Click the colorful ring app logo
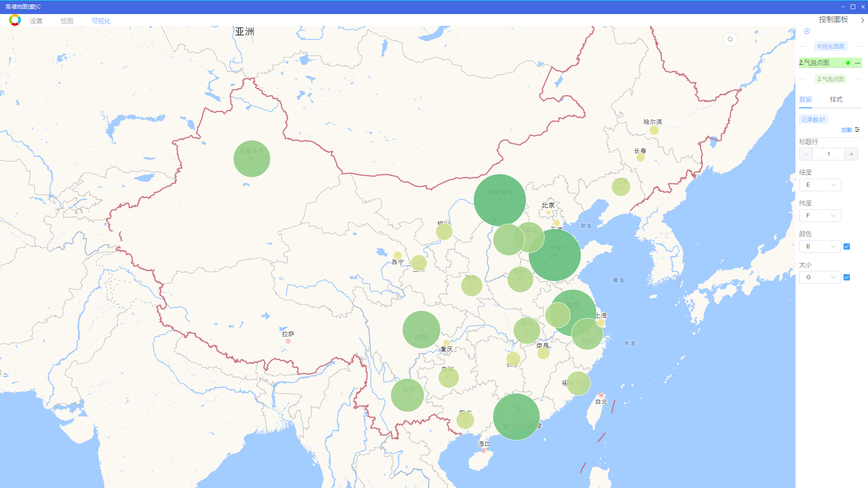 click(15, 20)
